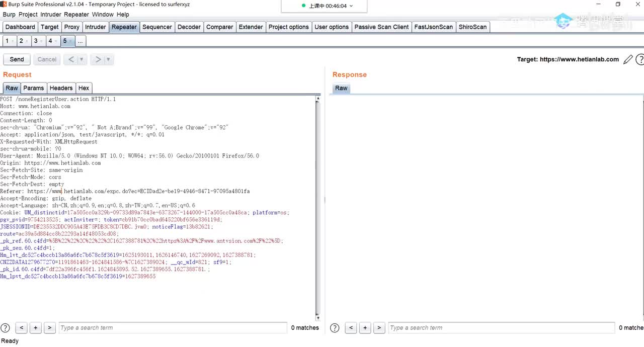Select the Repeater tool tab
Image resolution: width=644 pixels, height=347 pixels.
coord(124,27)
